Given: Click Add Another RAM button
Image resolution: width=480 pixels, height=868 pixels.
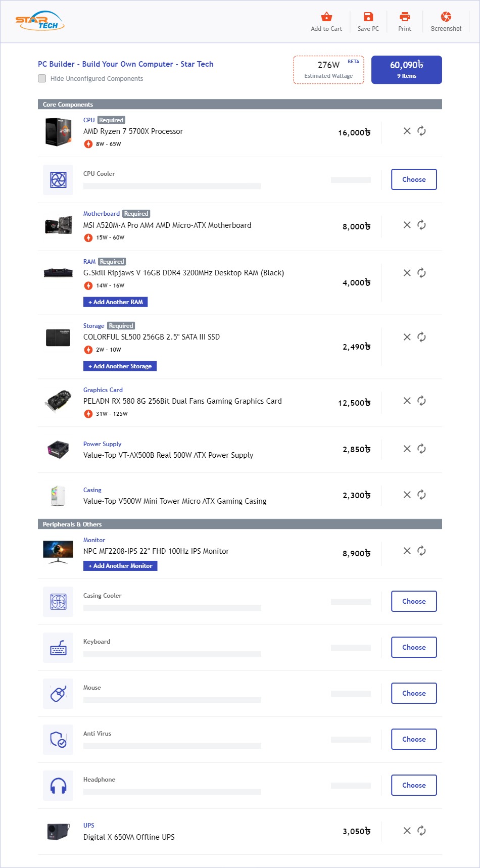Looking at the screenshot, I should click(x=115, y=302).
